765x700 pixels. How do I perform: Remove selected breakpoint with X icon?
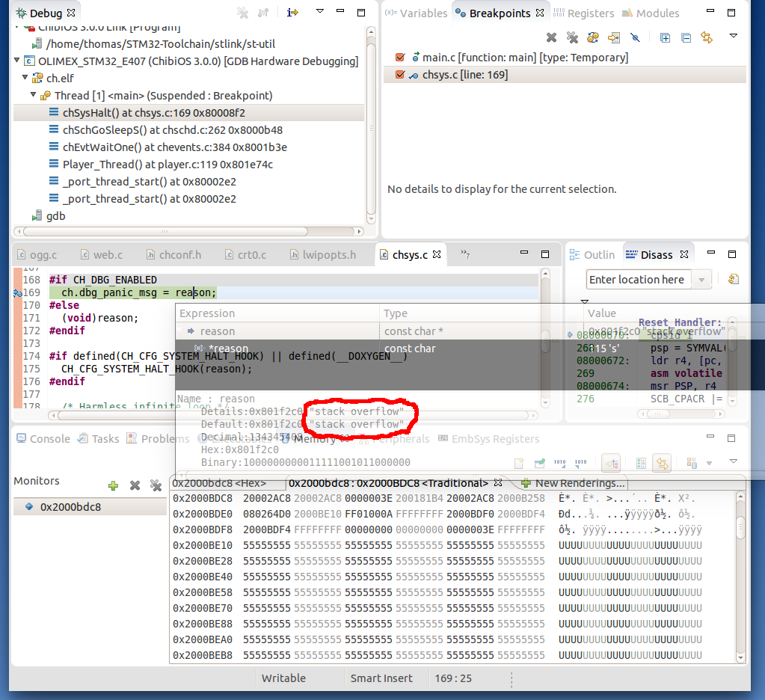551,37
